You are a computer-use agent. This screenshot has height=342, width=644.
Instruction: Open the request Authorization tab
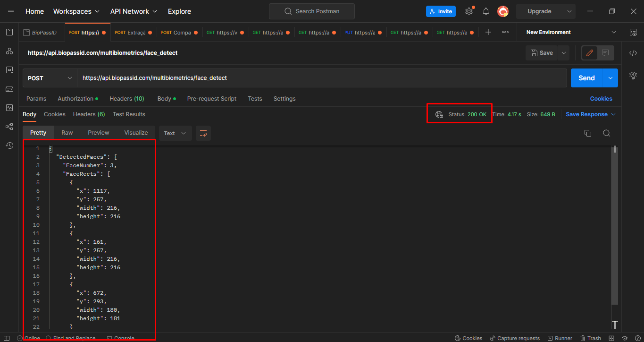click(78, 99)
